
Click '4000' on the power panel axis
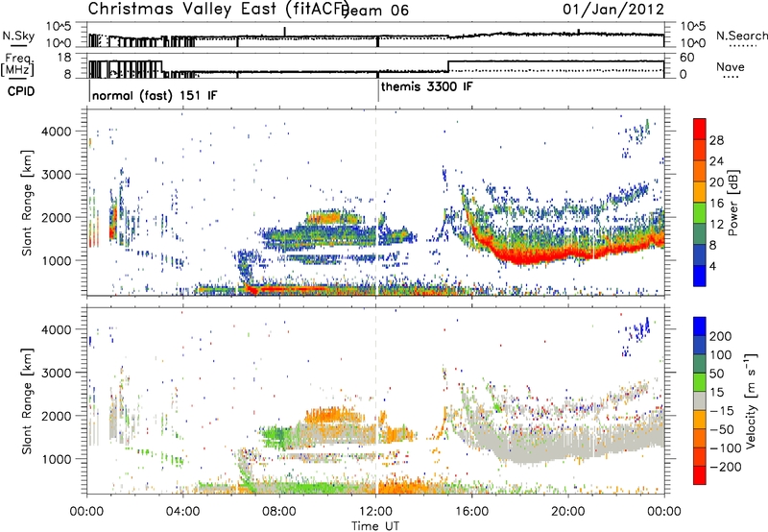57,132
